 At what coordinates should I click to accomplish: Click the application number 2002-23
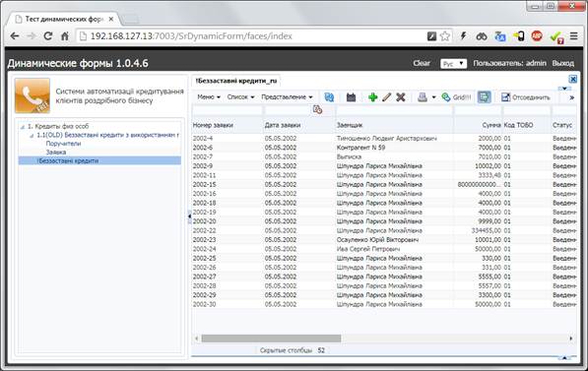[205, 240]
